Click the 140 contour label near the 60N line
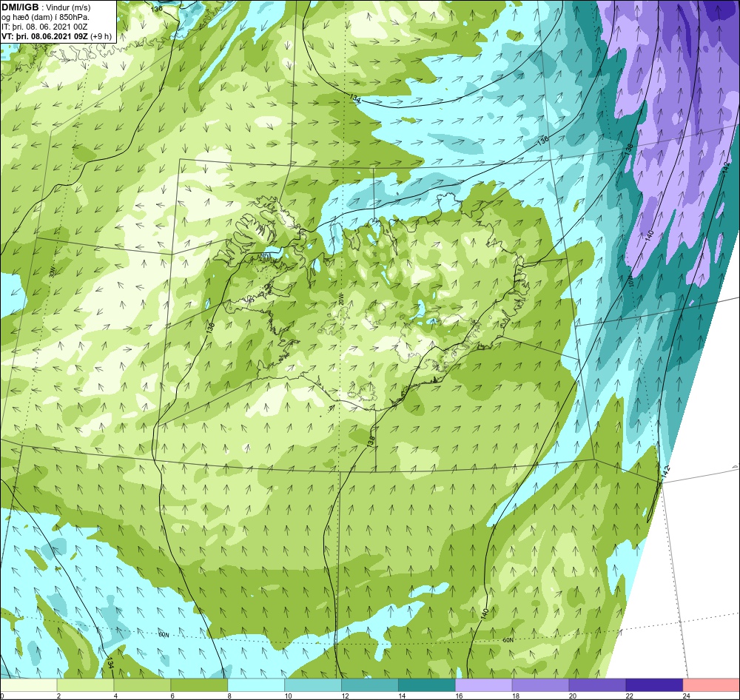740x700 pixels. click(485, 614)
